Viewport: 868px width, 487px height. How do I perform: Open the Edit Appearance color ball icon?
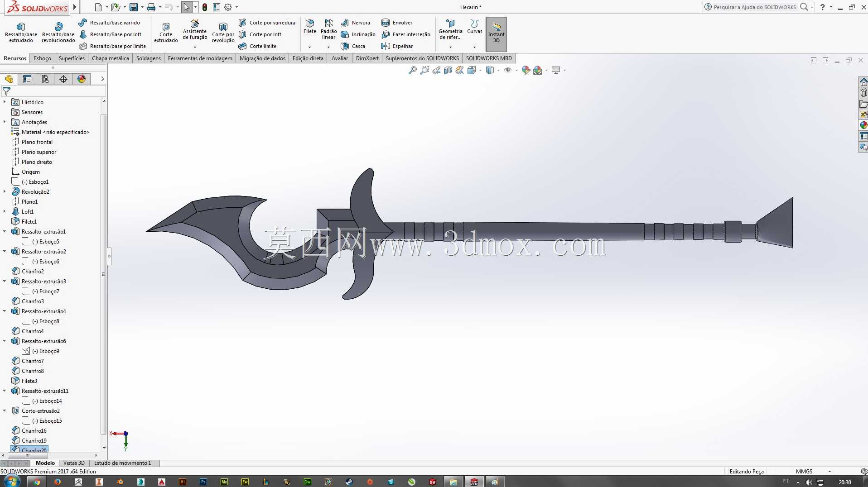[x=526, y=70]
